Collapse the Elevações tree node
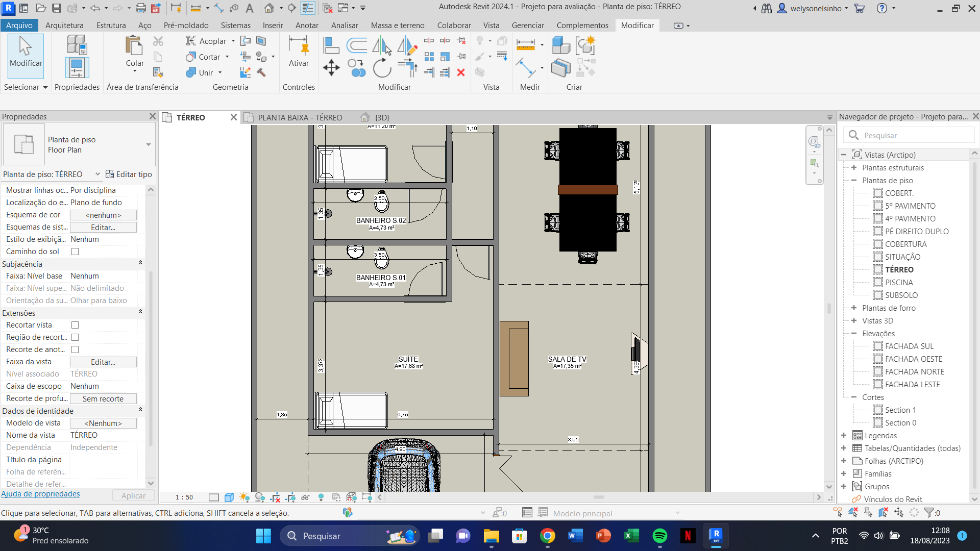The width and height of the screenshot is (980, 551). [x=854, y=333]
